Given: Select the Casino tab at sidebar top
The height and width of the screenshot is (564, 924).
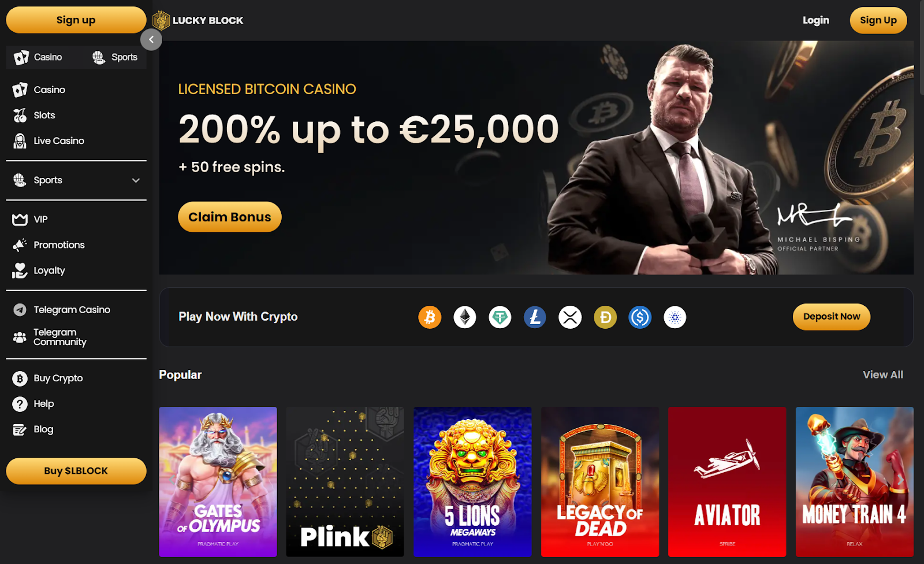Looking at the screenshot, I should click(x=38, y=57).
